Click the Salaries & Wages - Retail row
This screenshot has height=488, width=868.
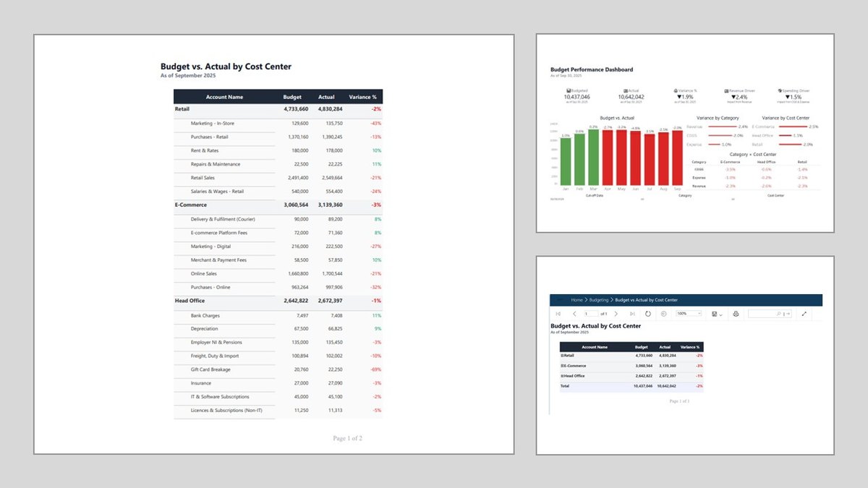[278, 192]
